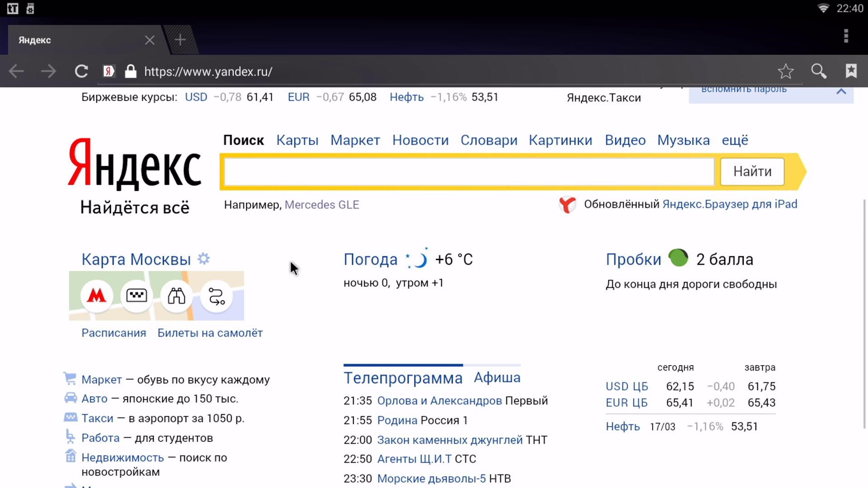Click the secure padlock icon

[131, 71]
